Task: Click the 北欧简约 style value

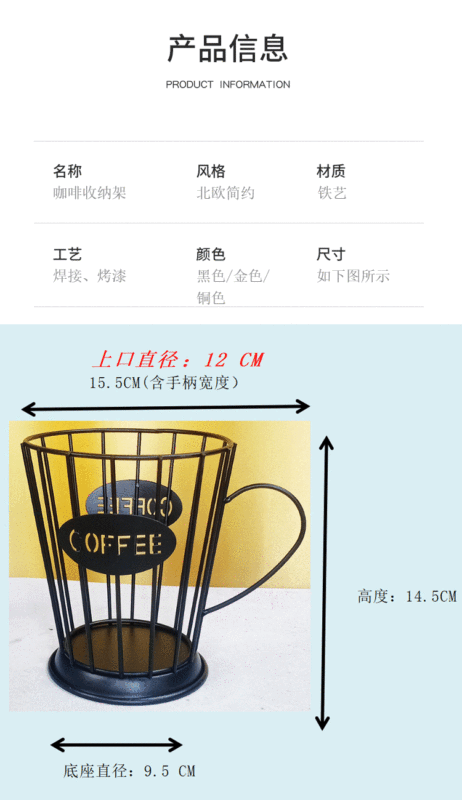Action: (x=226, y=193)
